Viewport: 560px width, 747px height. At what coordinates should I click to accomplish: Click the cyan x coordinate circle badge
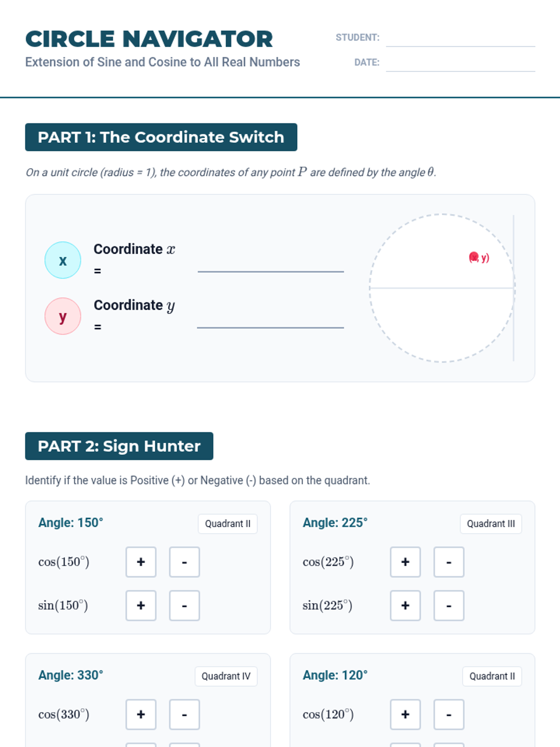tap(63, 260)
